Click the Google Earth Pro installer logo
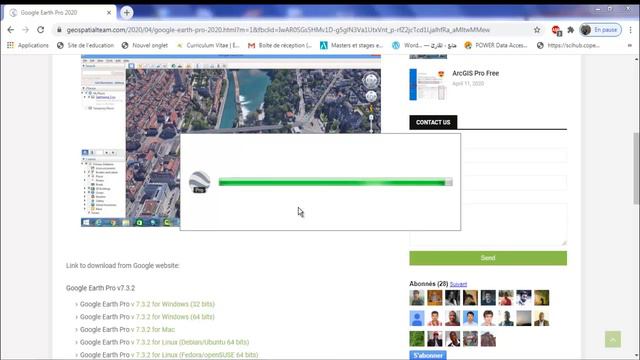This screenshot has height=360, width=640. 199,182
